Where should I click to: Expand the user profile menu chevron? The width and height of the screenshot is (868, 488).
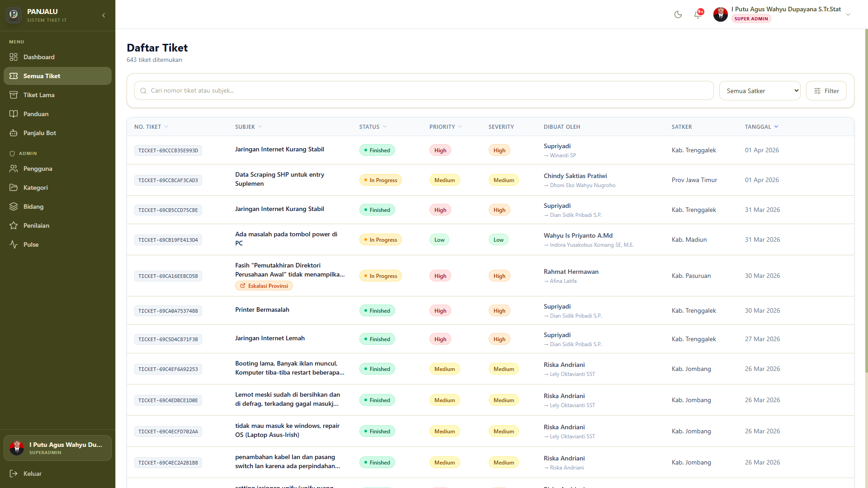(848, 14)
